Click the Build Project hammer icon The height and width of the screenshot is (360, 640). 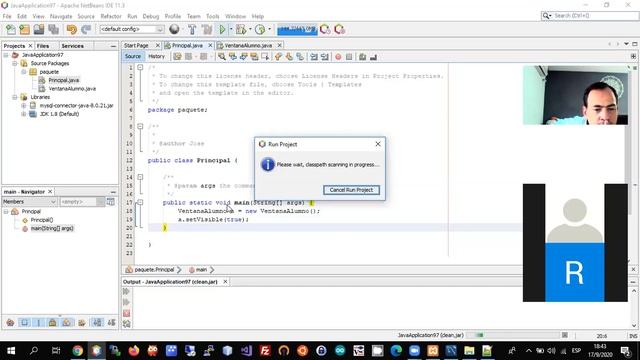[x=192, y=29]
